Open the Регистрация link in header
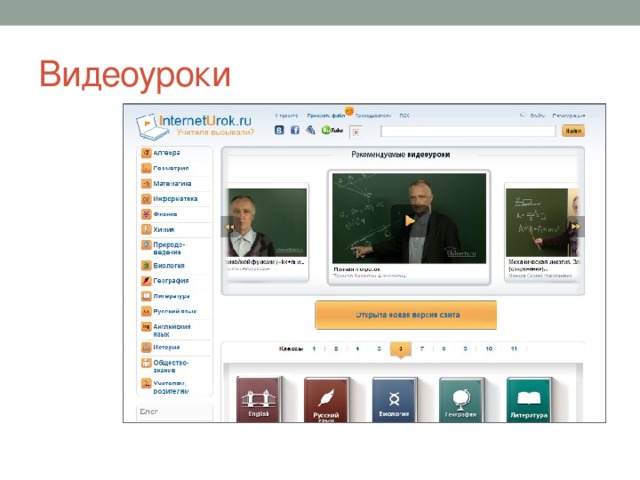 point(569,116)
